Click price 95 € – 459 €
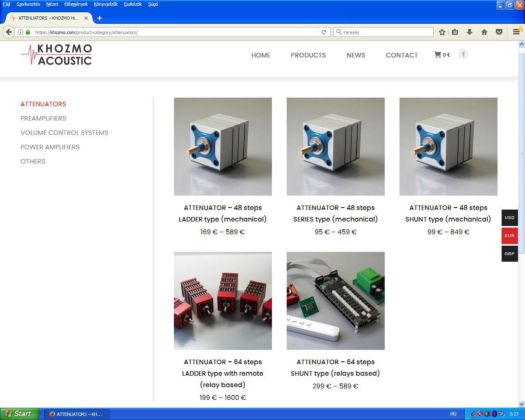525x420 pixels. (x=336, y=232)
